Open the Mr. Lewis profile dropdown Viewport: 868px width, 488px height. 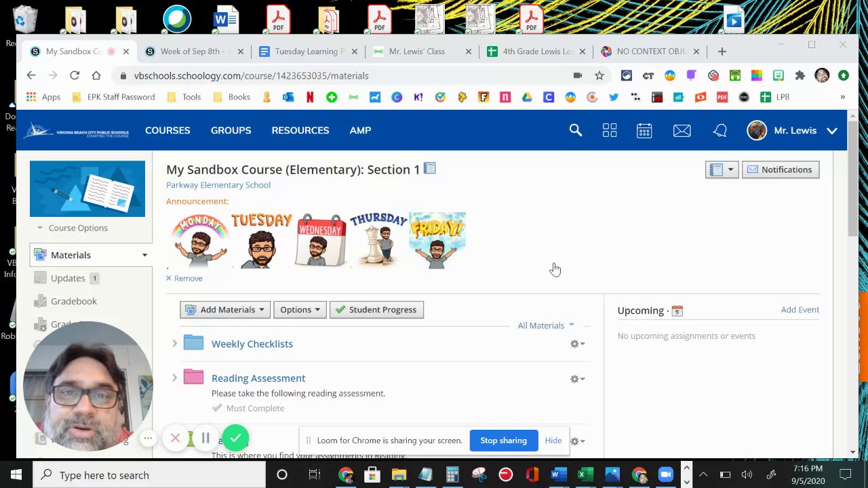click(792, 130)
